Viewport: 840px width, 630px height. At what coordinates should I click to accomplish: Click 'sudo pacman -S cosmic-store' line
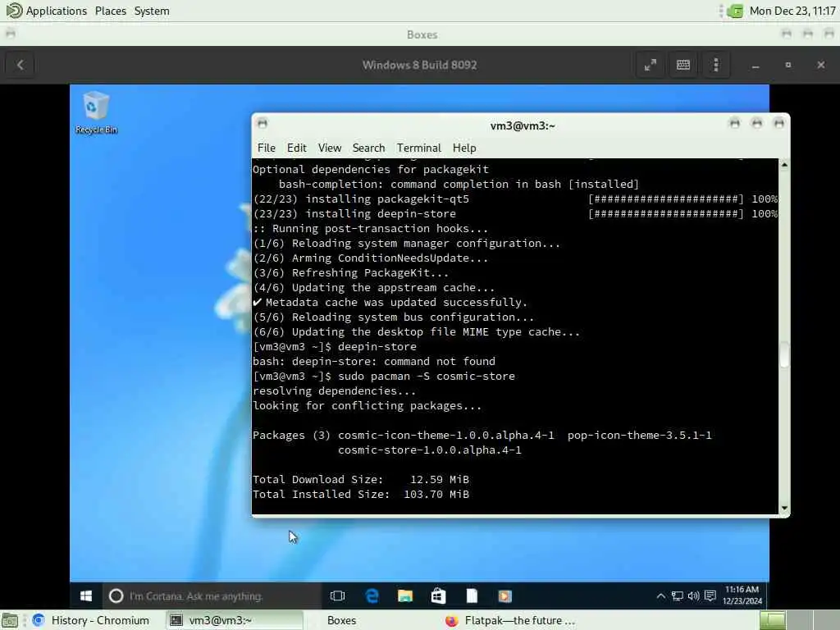(384, 376)
